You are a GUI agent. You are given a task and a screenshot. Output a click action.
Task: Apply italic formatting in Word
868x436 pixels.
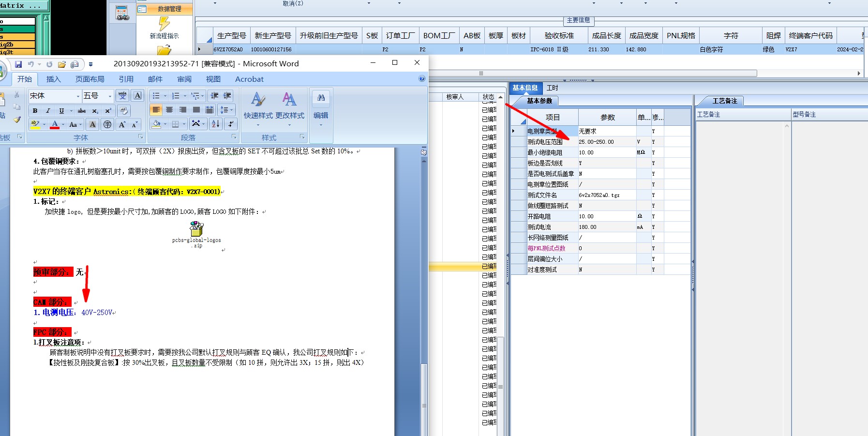(x=48, y=111)
